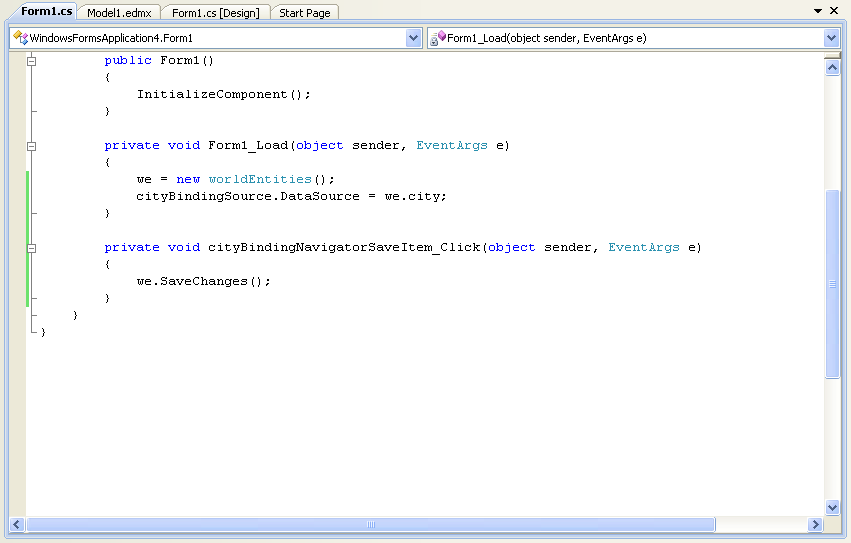Screen dimensions: 851x543
Task: Place cursor on worldEntities in the code
Action: [x=260, y=179]
